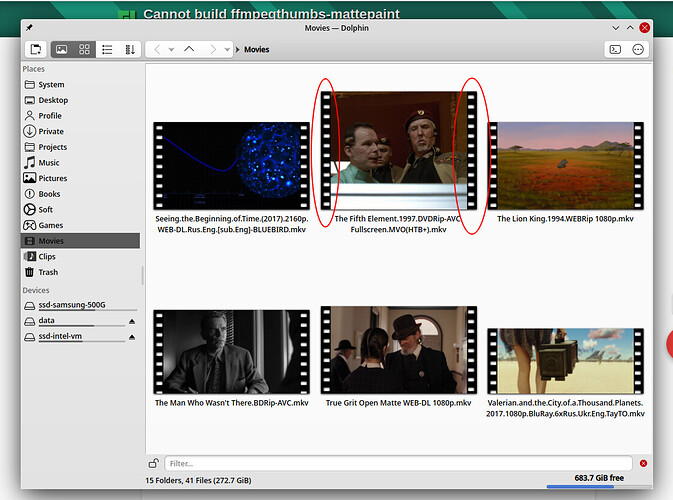Screen dimensions: 673x500
Task: Open Games in Places
Action: coord(81,225)
